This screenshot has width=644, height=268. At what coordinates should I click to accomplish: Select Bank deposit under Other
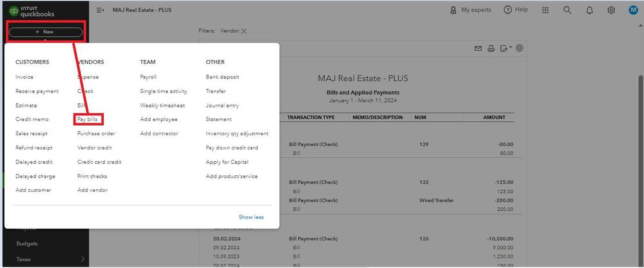point(222,77)
